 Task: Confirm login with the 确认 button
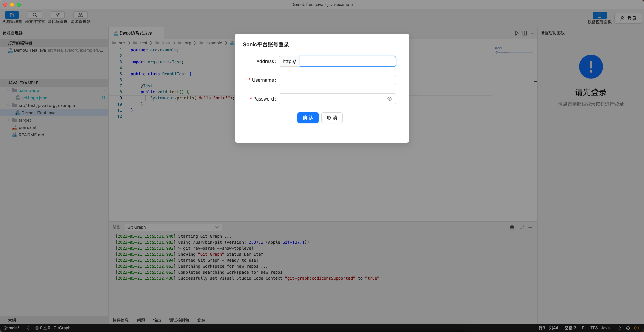308,118
